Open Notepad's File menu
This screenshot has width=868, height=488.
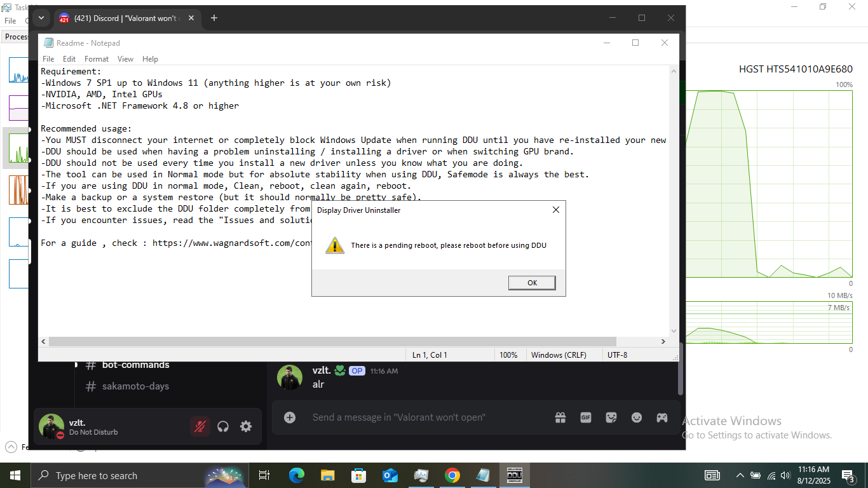(48, 59)
